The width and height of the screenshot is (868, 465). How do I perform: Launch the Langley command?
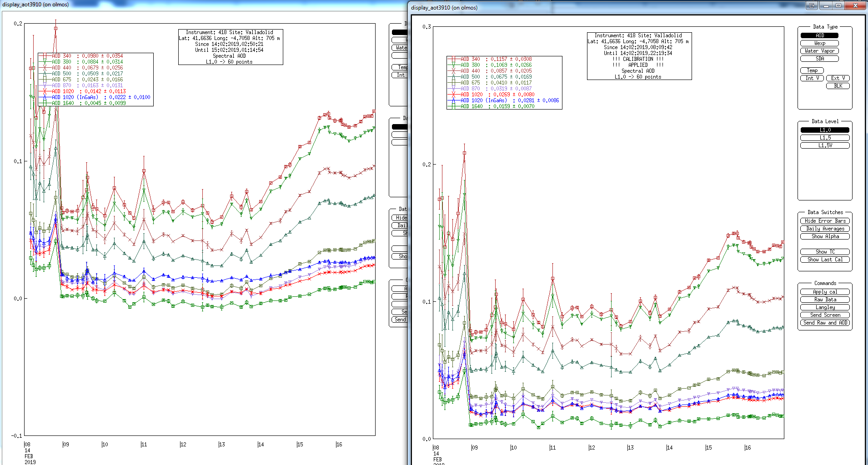(x=825, y=307)
